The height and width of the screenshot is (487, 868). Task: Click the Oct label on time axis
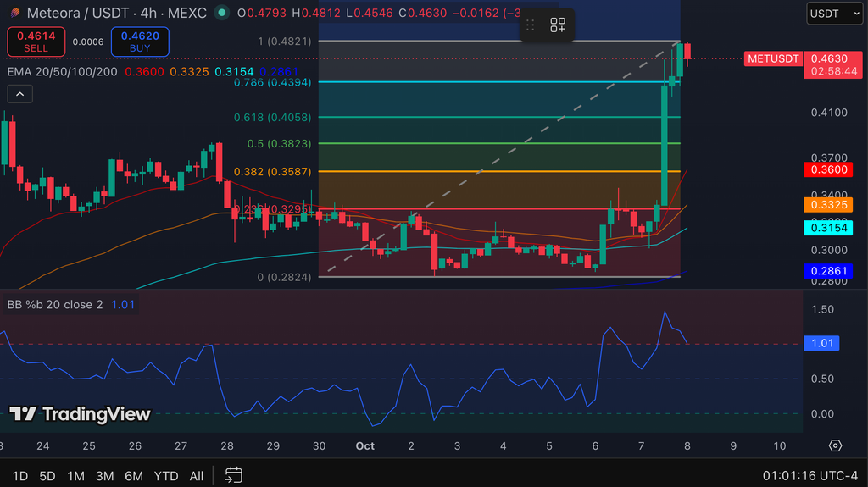pos(365,446)
